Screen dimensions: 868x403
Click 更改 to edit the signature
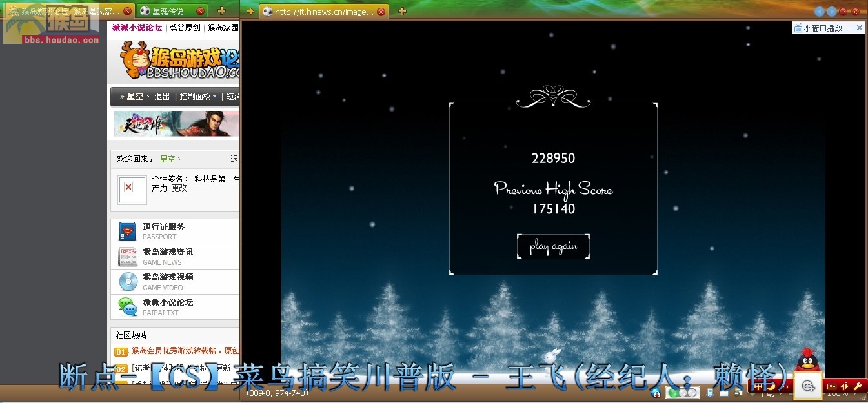tap(179, 188)
